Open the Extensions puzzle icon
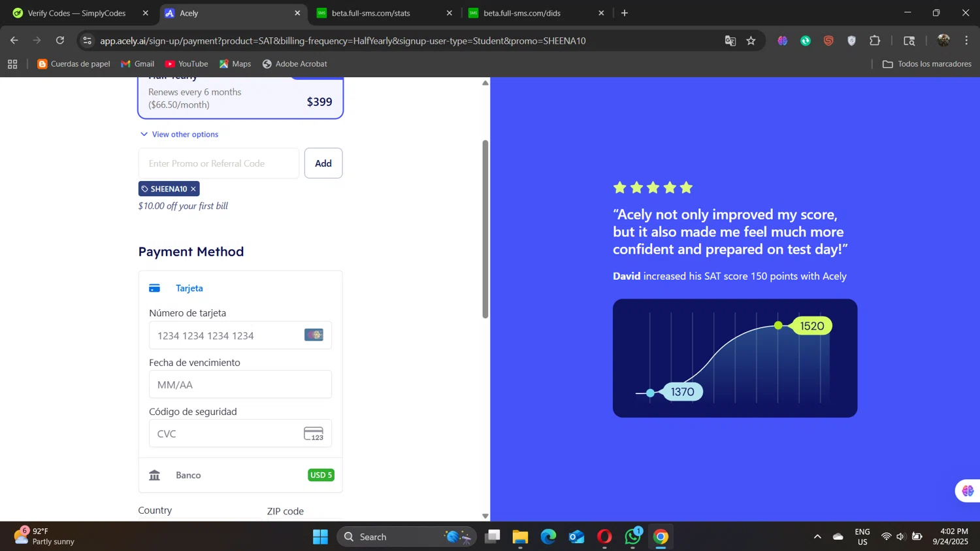The image size is (980, 551). pyautogui.click(x=875, y=41)
